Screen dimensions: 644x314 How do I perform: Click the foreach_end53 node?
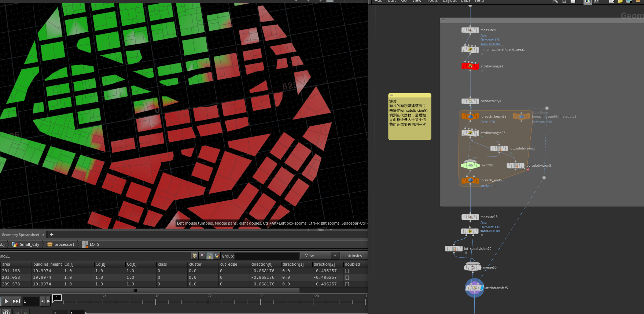pyautogui.click(x=470, y=180)
